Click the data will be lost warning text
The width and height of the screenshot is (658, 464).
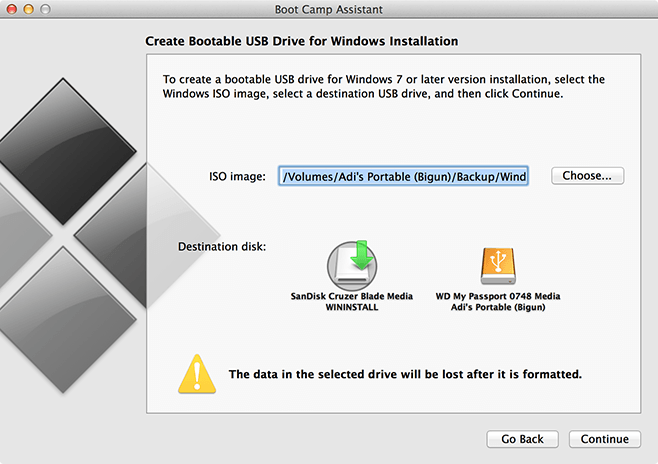pos(405,374)
